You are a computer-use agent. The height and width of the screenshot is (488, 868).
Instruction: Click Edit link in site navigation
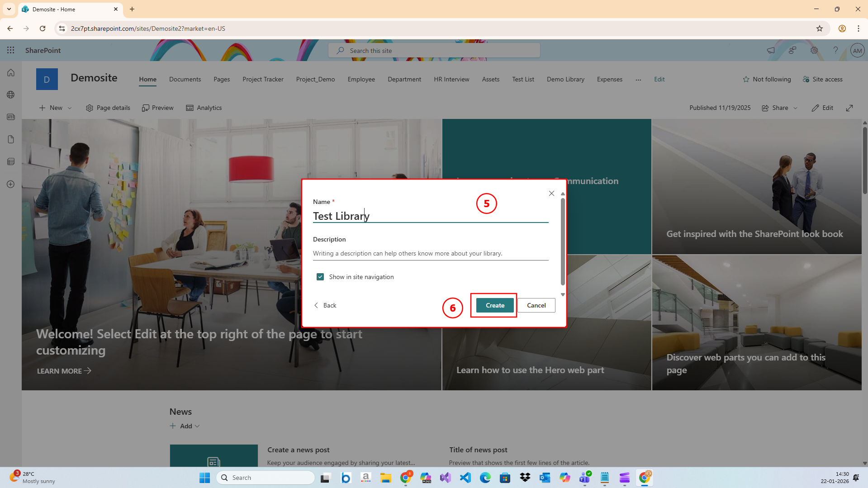[659, 79]
